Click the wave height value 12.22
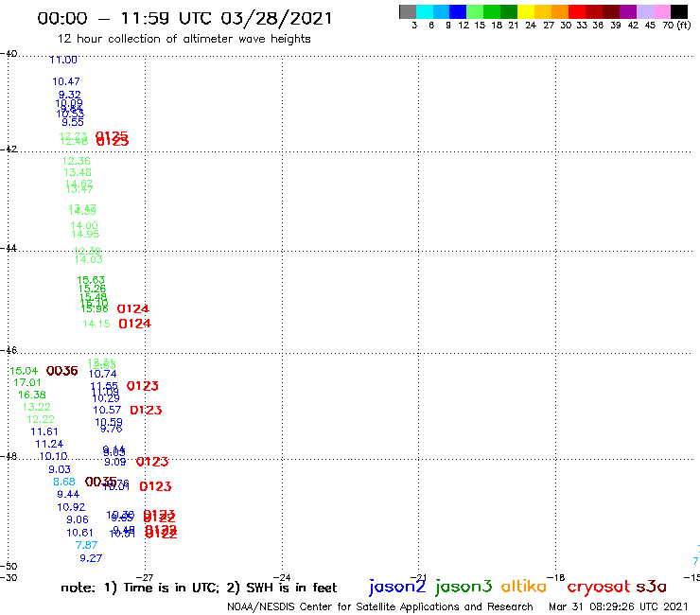 tap(41, 419)
